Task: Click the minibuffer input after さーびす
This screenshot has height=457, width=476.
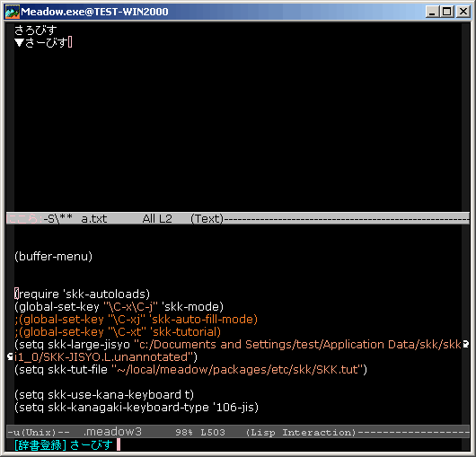Action: pos(119,445)
